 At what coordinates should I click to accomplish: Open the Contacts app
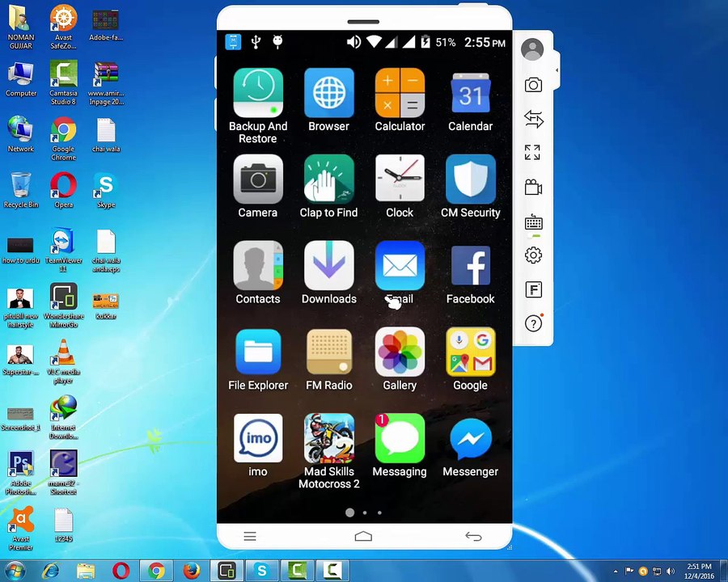click(x=258, y=265)
